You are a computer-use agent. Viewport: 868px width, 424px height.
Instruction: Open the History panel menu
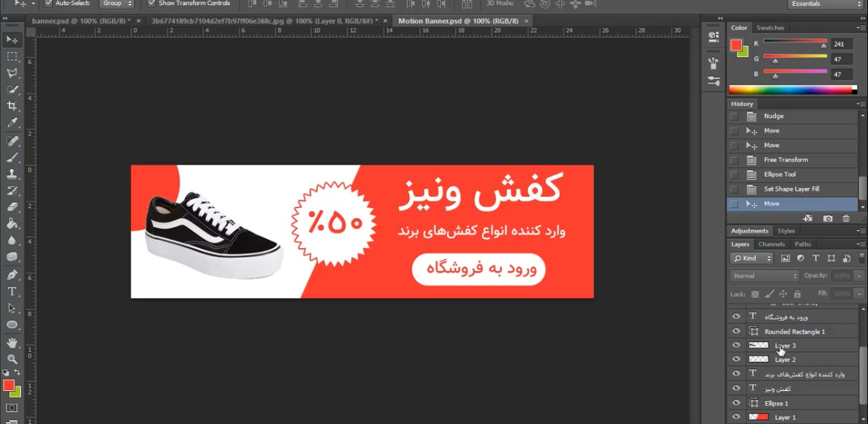click(x=860, y=103)
